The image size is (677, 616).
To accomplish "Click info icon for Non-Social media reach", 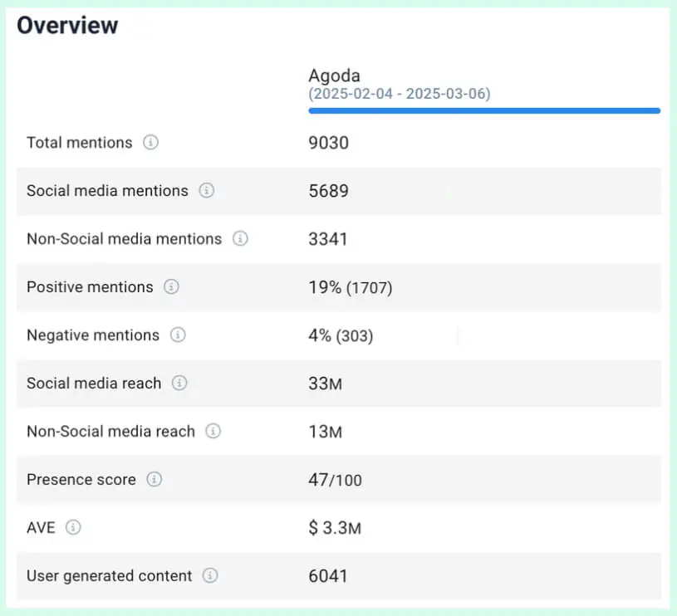I will pos(213,431).
